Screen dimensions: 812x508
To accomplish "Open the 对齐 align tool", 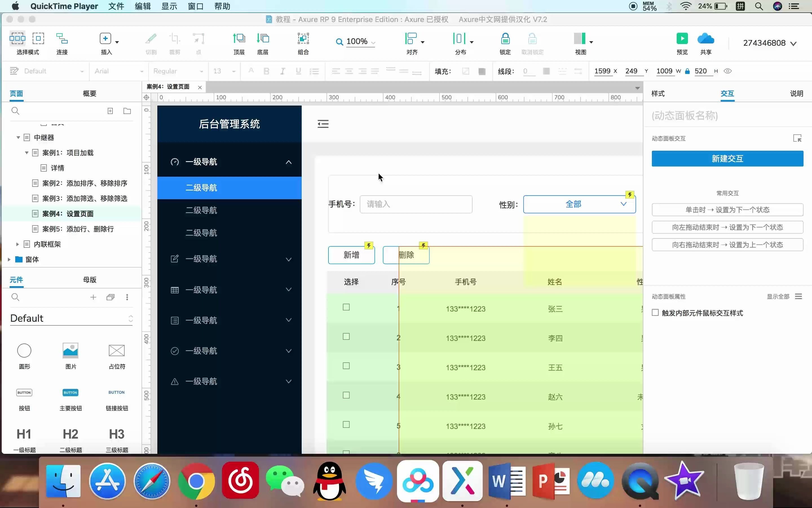I will [411, 38].
